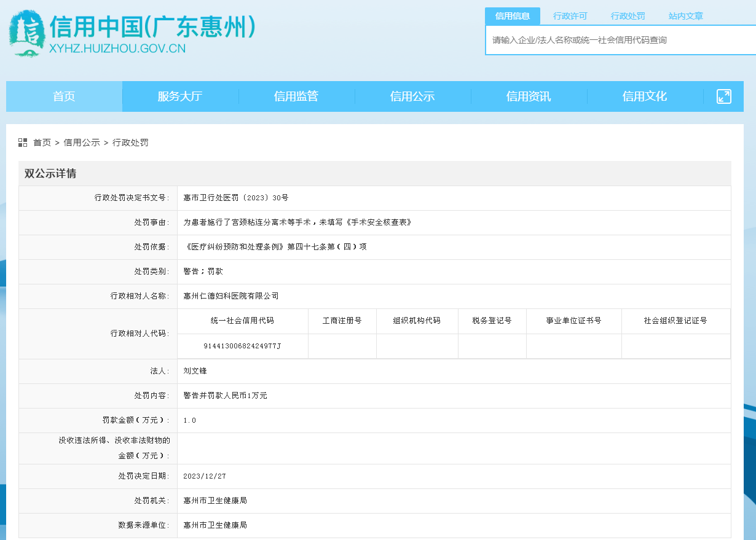Click the legal person name 刘文锋
Screen dimensions: 756x540
tap(195, 371)
